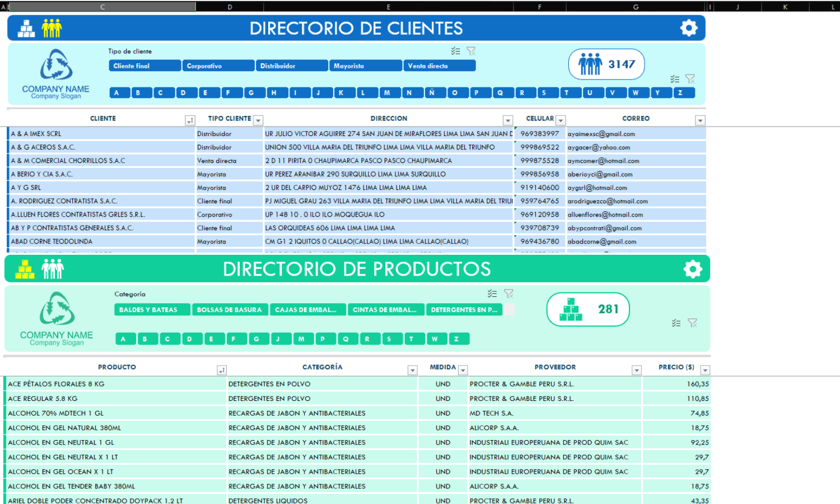Filter products by BOLSAS DE BASURA category
840x504 pixels.
pos(230,310)
